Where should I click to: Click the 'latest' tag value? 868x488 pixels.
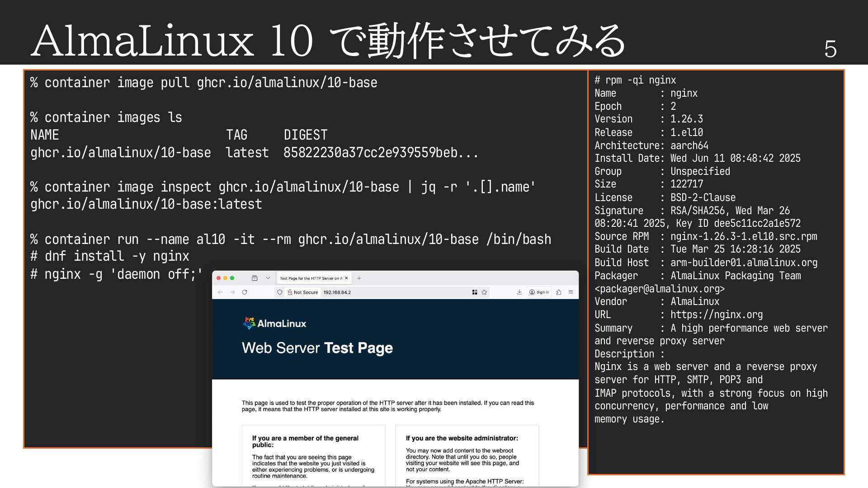click(x=247, y=153)
